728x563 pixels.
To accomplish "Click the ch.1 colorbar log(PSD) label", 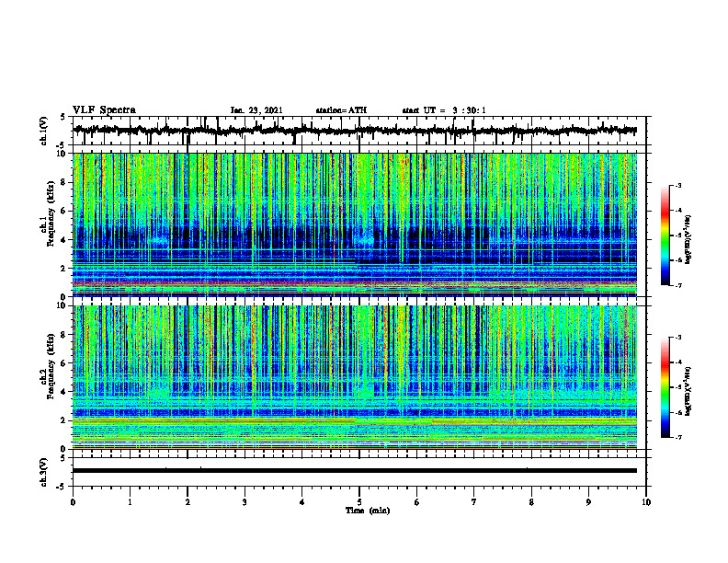I will pos(688,240).
